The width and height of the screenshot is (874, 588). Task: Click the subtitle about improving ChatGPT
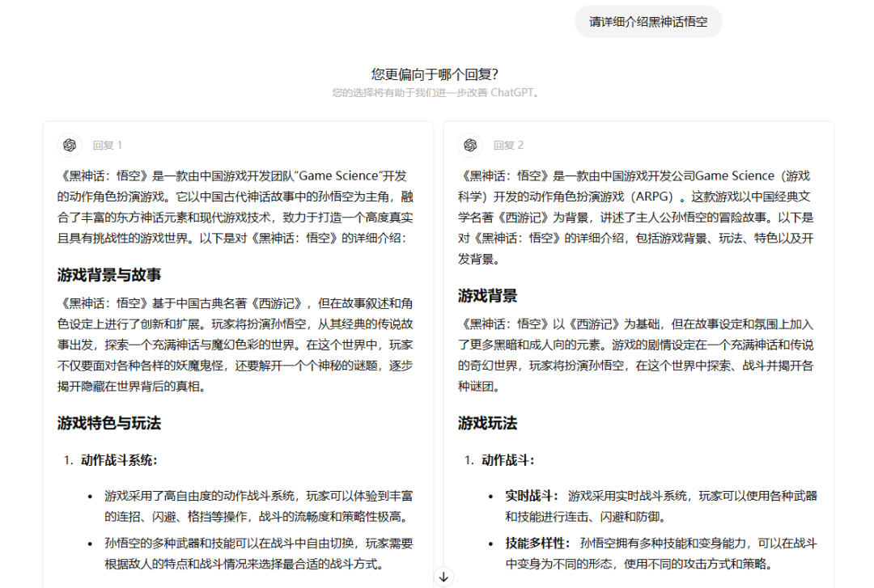click(435, 93)
